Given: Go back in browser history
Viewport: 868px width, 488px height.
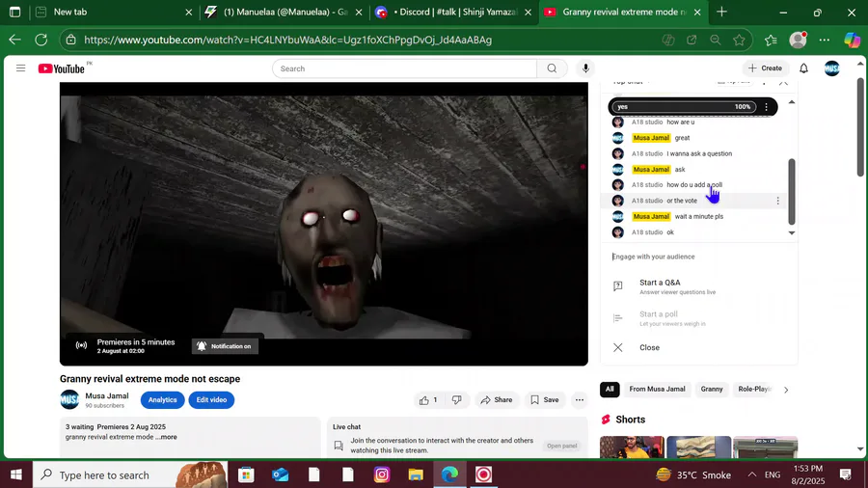Looking at the screenshot, I should [14, 40].
